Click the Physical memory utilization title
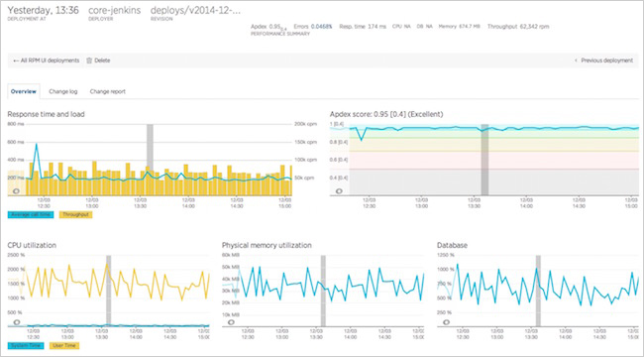Screen dimensions: 644x357 267,246
